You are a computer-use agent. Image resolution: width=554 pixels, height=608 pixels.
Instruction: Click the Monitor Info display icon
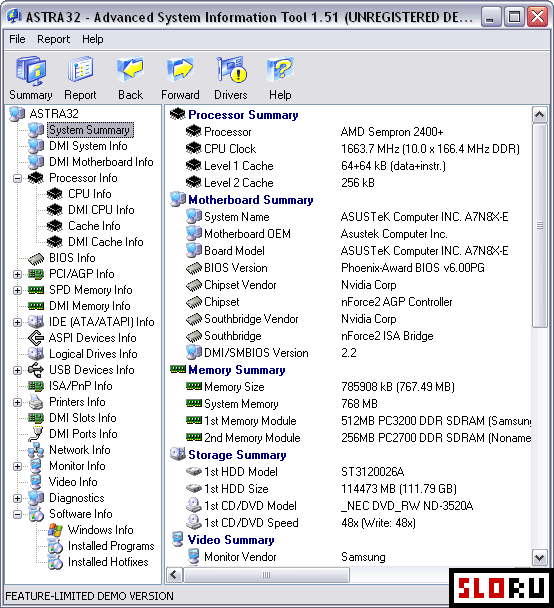point(36,466)
